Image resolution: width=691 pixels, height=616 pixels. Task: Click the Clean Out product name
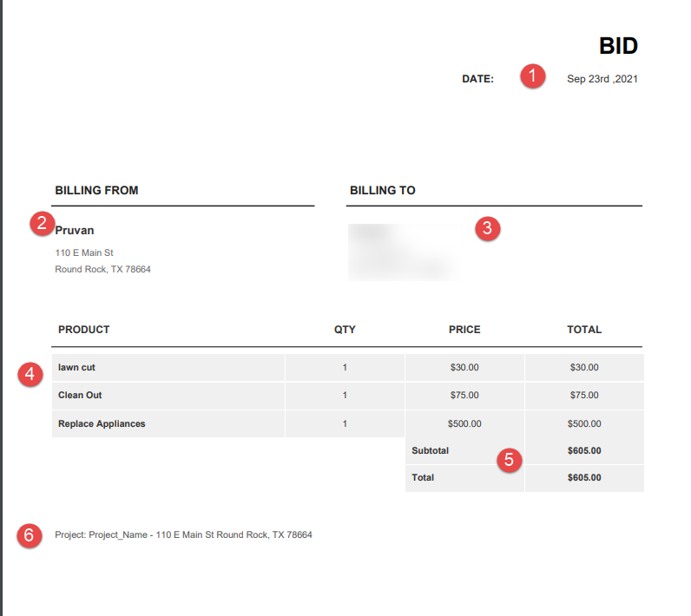pos(80,396)
